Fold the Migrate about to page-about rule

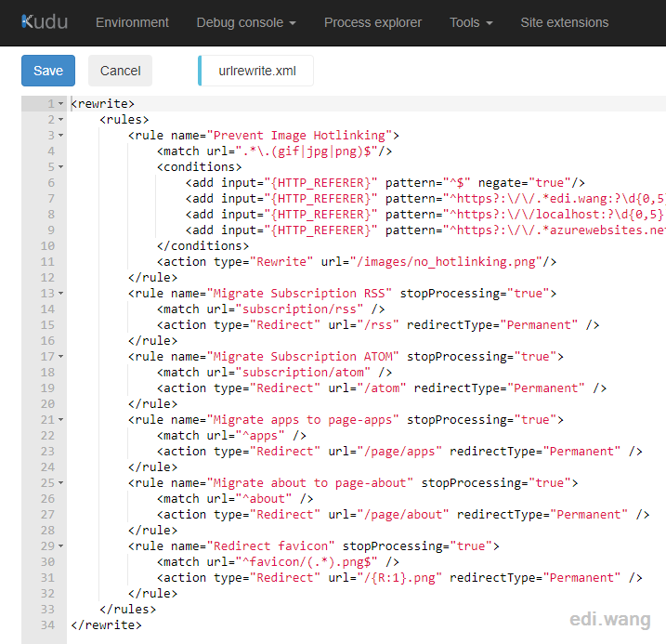point(60,483)
